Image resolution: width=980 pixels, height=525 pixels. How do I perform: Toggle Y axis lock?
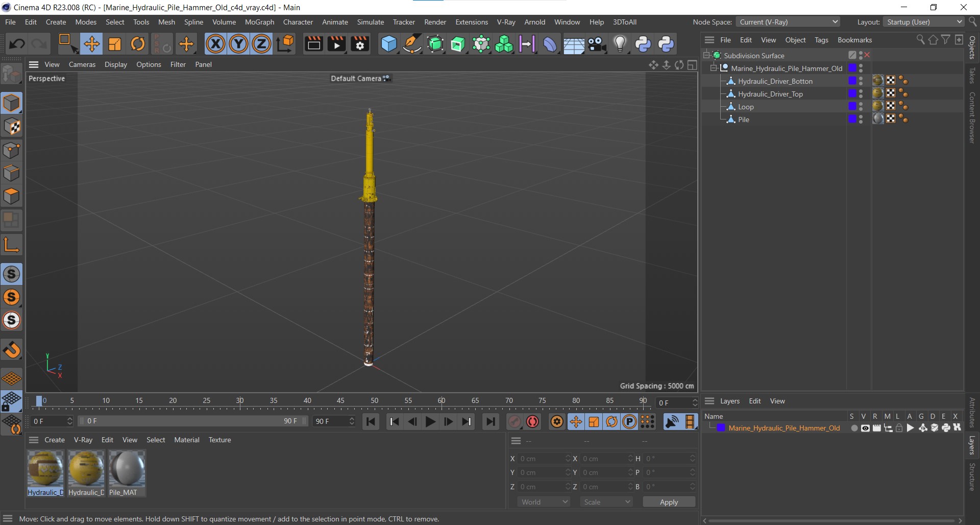[238, 44]
